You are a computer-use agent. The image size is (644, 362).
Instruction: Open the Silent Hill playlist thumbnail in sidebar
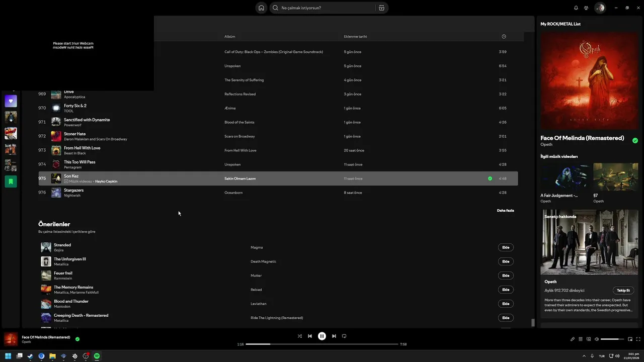click(x=11, y=149)
